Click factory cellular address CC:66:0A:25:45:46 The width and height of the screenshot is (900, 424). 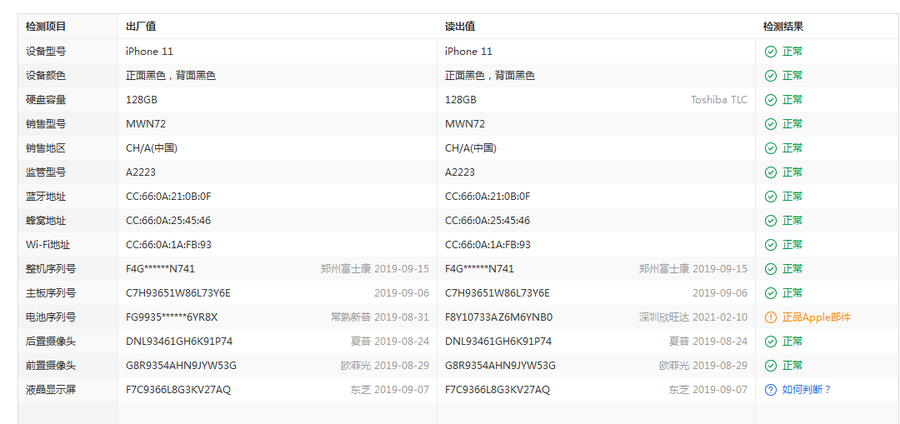click(x=168, y=221)
